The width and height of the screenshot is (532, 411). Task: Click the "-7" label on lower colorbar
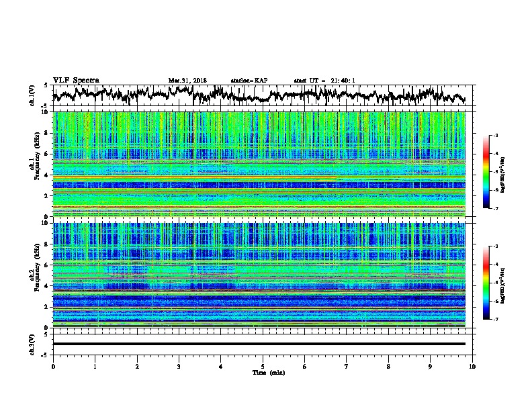(x=495, y=319)
